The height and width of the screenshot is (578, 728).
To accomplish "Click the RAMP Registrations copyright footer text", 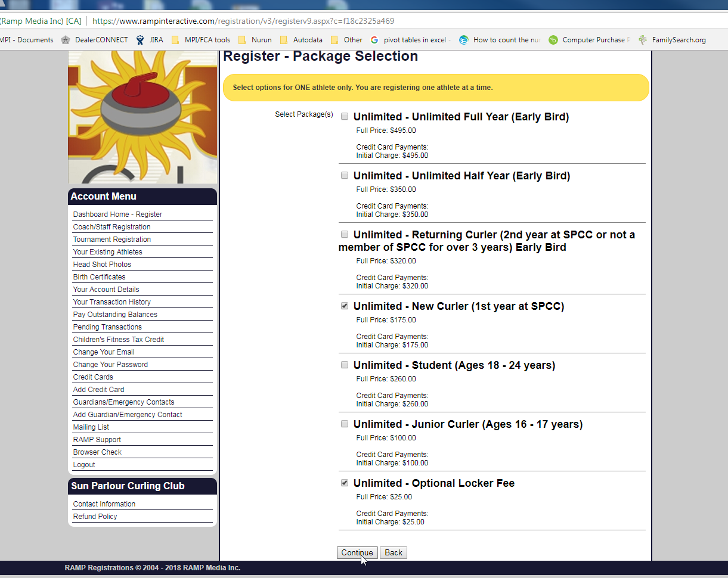I will point(153,568).
